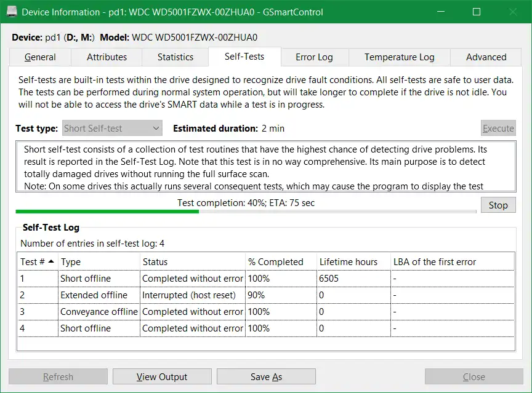The height and width of the screenshot is (393, 532).
Task: Open the Error Log tab
Action: (x=314, y=57)
